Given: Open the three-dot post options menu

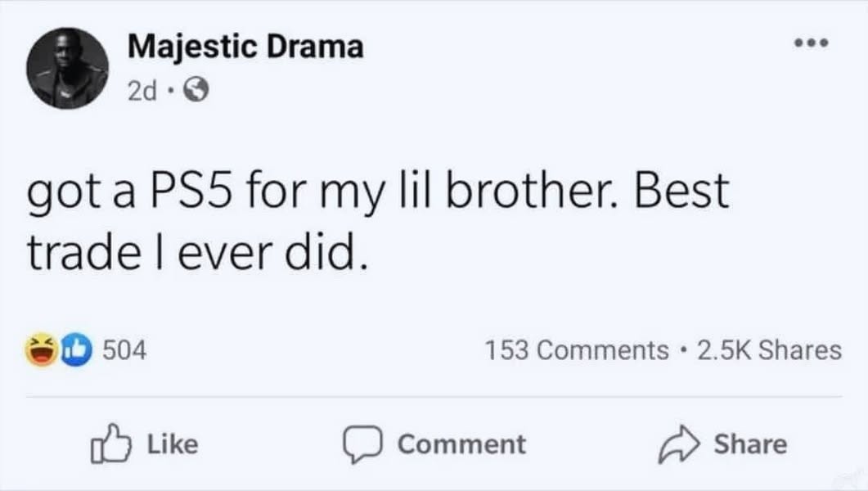Looking at the screenshot, I should [811, 43].
